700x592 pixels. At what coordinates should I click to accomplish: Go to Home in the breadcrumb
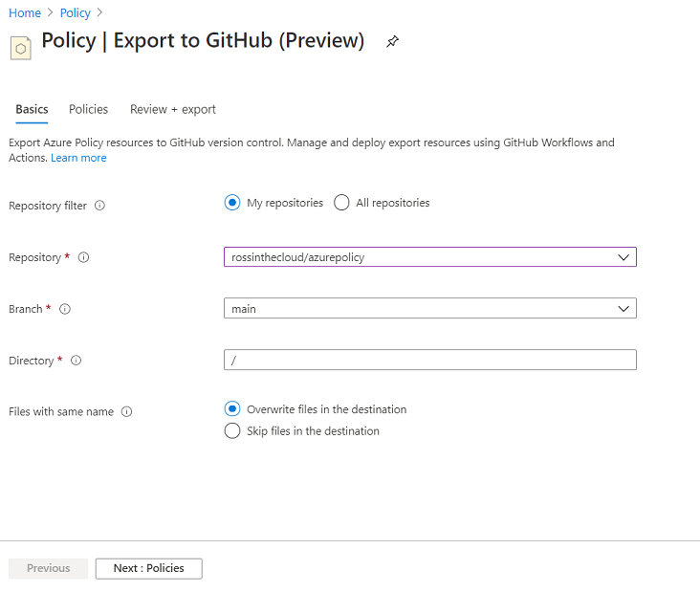[x=25, y=13]
